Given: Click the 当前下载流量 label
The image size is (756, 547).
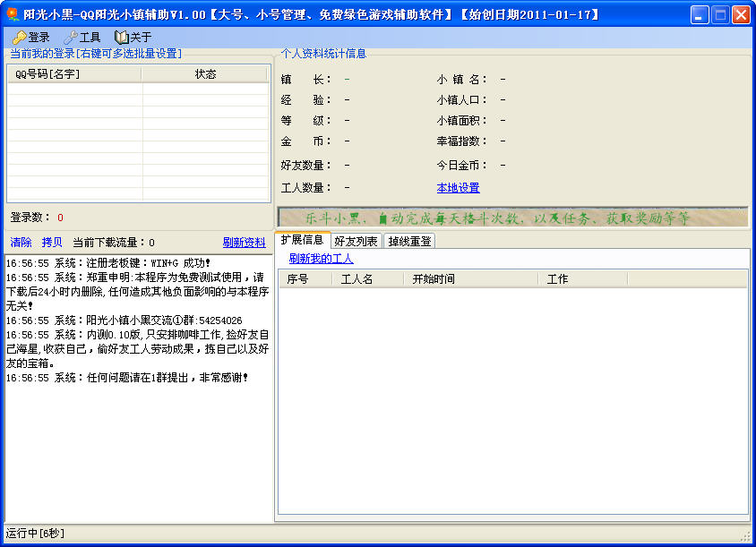Looking at the screenshot, I should tap(108, 243).
